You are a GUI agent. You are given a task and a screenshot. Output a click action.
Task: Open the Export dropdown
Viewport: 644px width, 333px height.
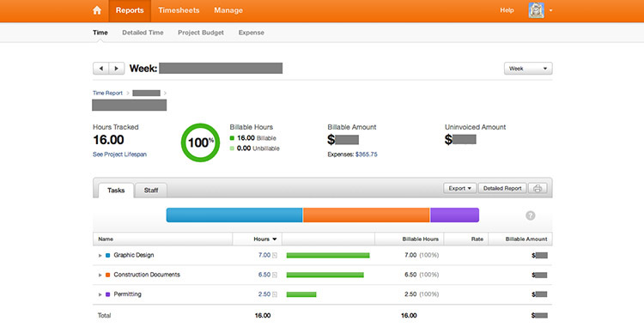pyautogui.click(x=459, y=189)
